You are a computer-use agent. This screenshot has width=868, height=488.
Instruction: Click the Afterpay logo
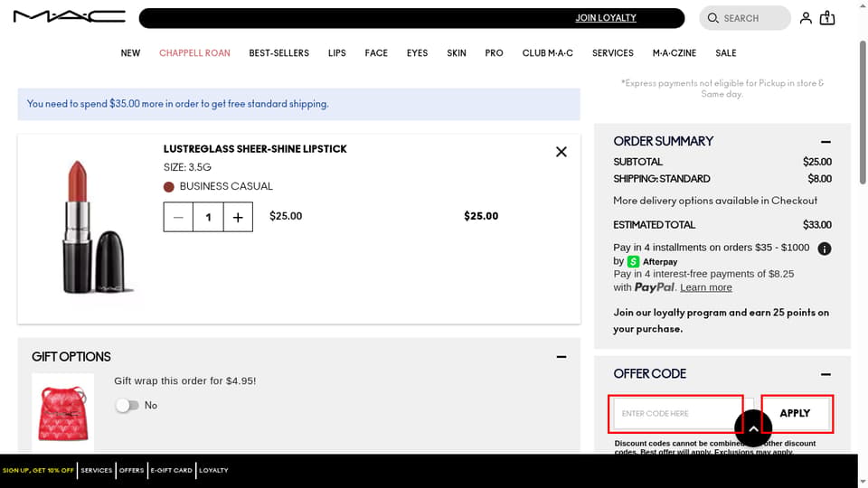(652, 261)
